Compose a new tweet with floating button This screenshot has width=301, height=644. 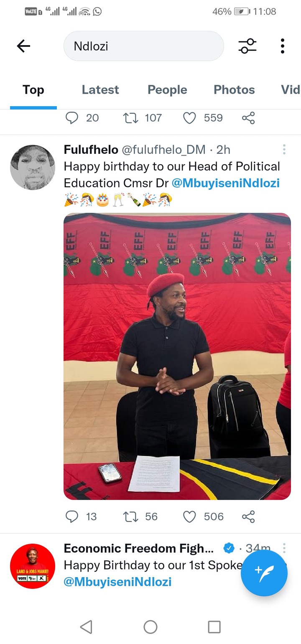(x=264, y=573)
